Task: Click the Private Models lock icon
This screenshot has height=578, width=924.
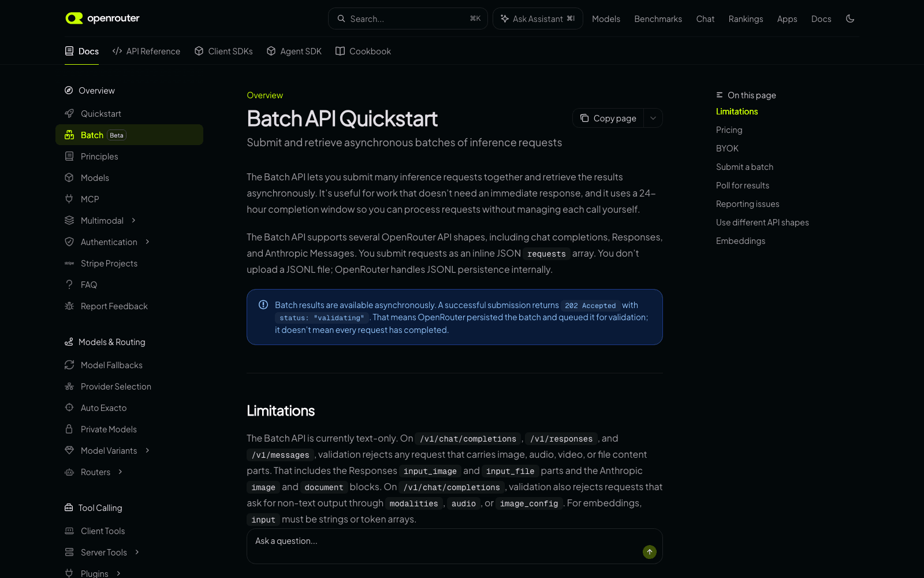Action: tap(69, 429)
